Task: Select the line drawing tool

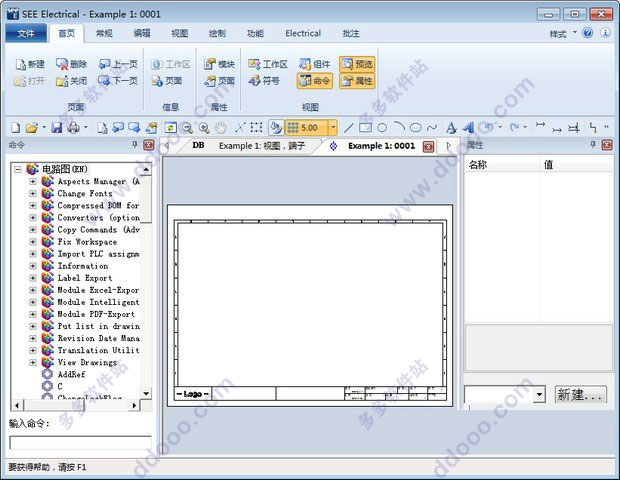Action: tap(348, 128)
